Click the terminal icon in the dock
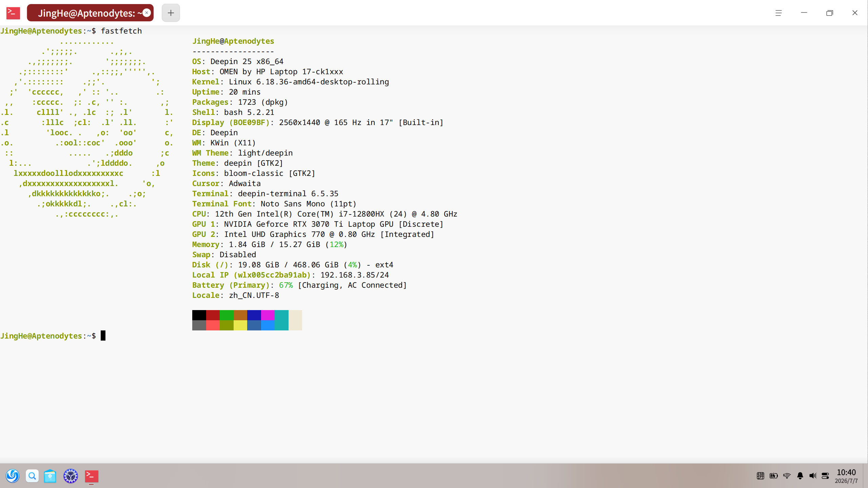 [x=92, y=476]
